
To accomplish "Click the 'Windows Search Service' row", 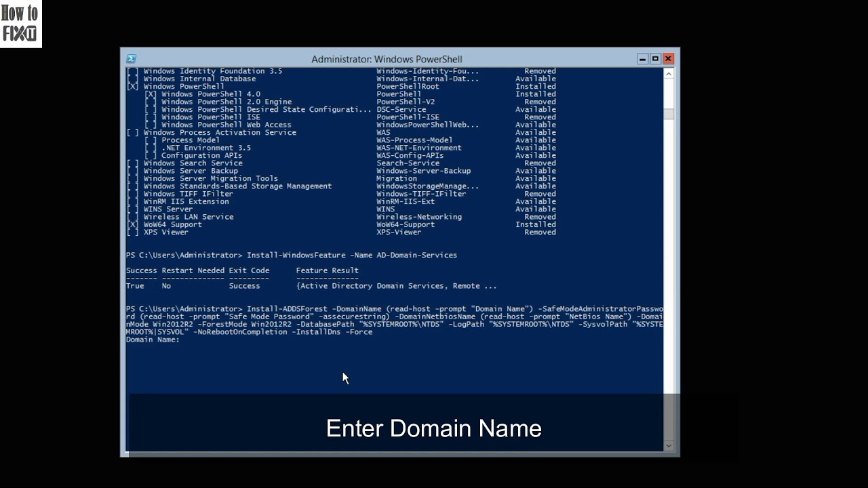I will point(341,163).
